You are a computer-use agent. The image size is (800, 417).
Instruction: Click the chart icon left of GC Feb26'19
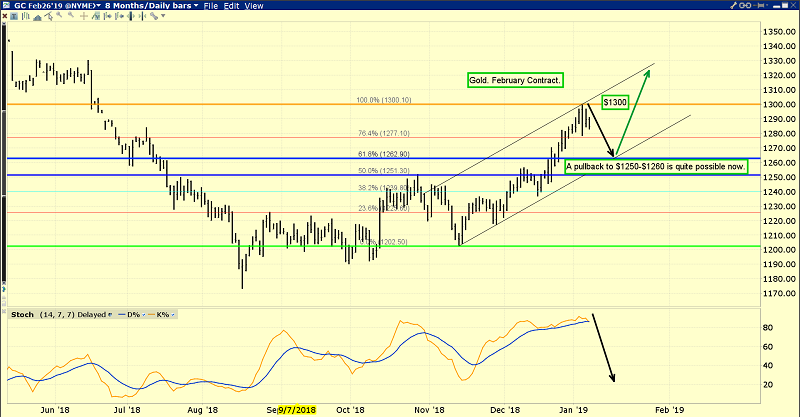[x=8, y=6]
